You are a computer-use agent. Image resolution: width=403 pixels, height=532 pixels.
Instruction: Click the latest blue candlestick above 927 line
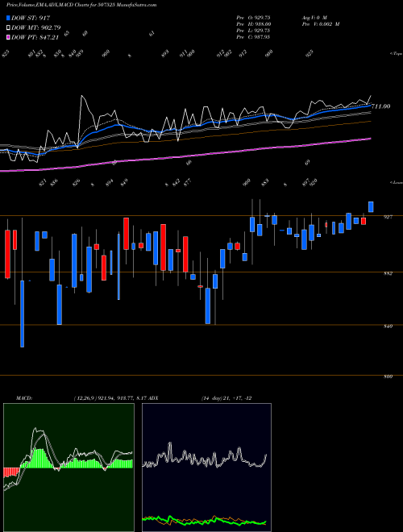(371, 207)
